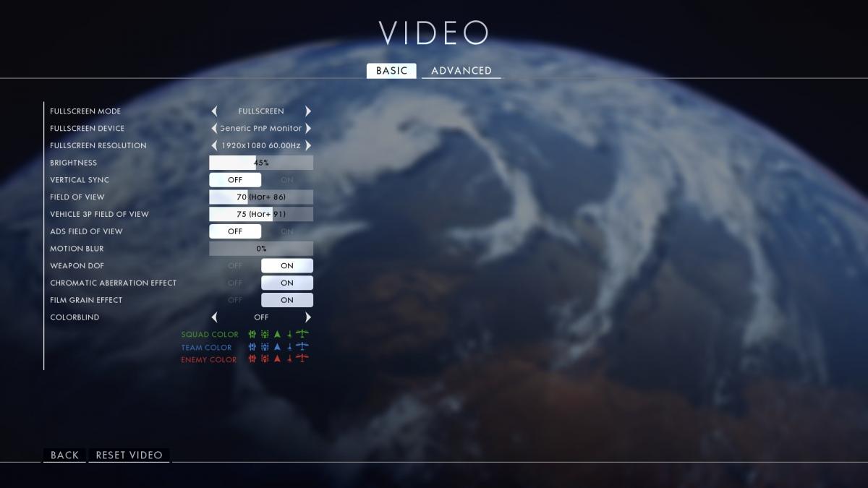Switch to the Advanced tab
This screenshot has height=488, width=868.
461,71
